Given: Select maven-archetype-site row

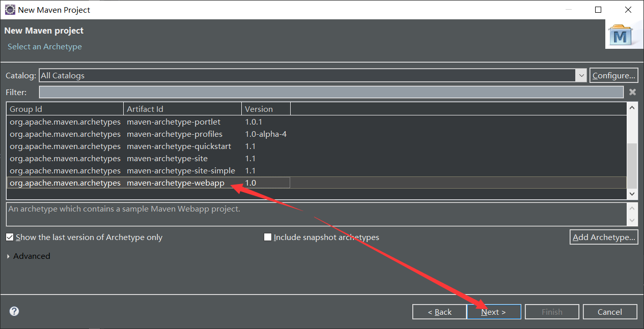Looking at the screenshot, I should pos(317,159).
